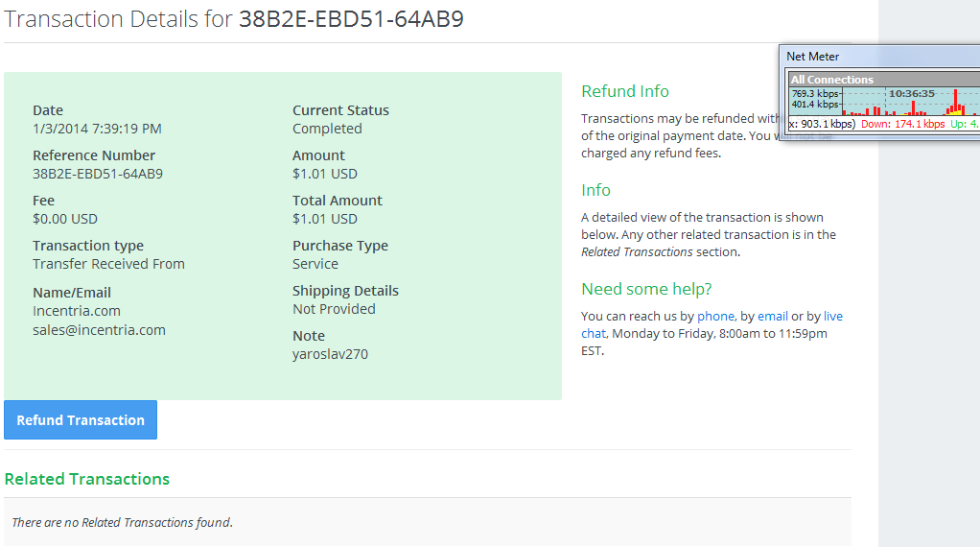This screenshot has height=547, width=980.
Task: Click the Related Transactions heading
Action: (x=87, y=479)
